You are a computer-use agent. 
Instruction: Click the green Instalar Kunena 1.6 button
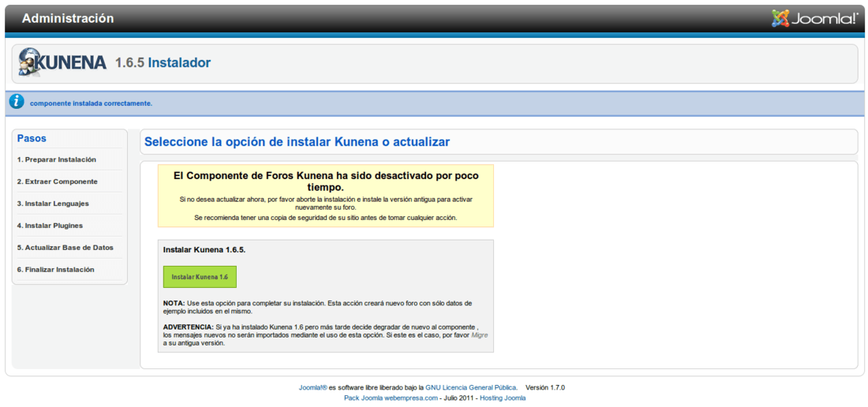[x=200, y=277]
